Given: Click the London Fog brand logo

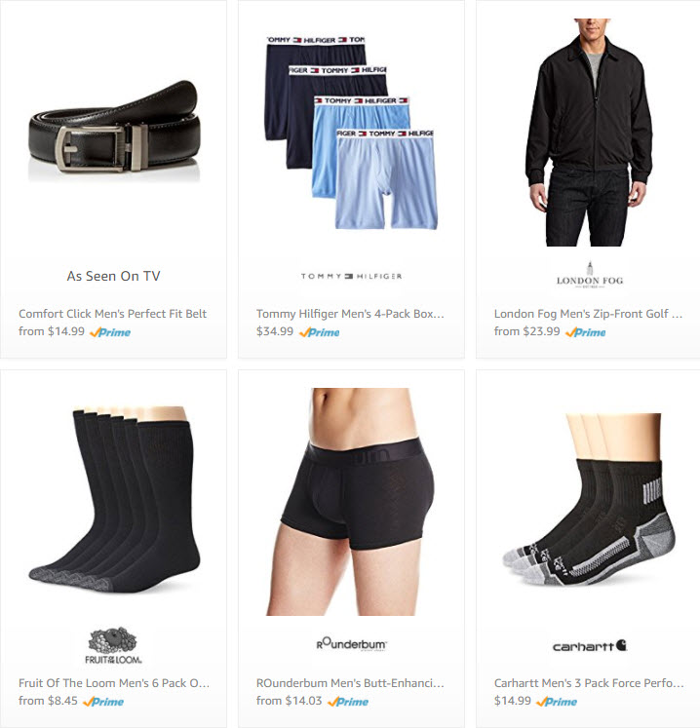Looking at the screenshot, I should 590,276.
